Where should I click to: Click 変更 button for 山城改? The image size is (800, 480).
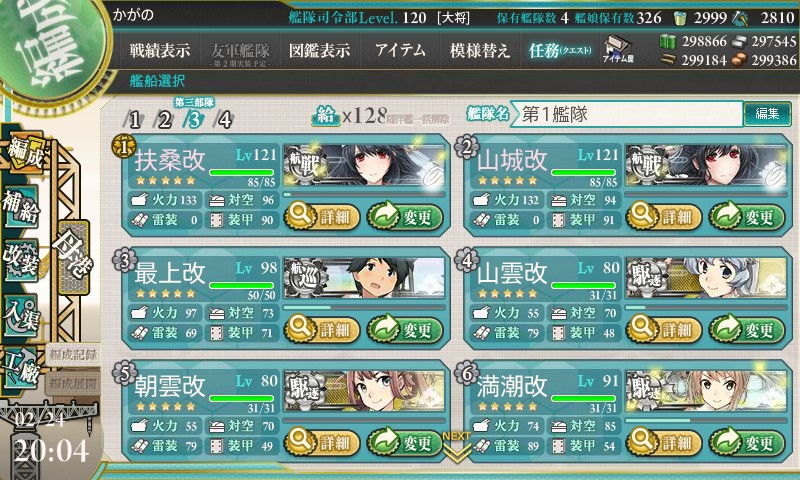tap(747, 216)
